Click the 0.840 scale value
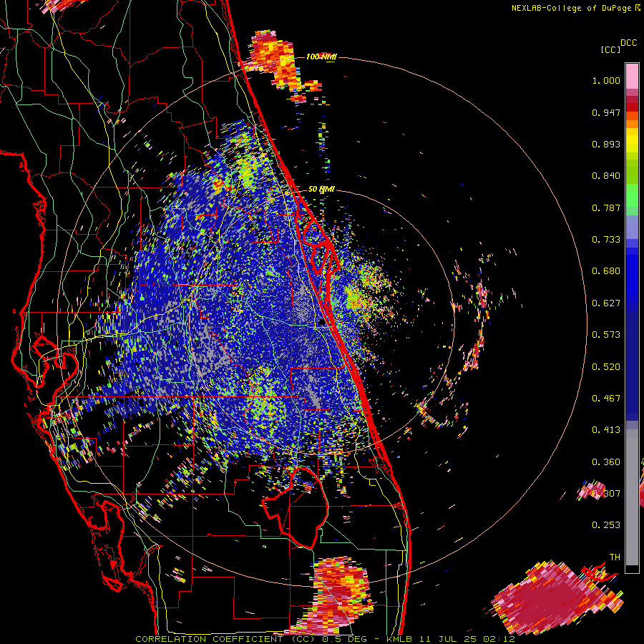The image size is (644, 644). click(606, 176)
